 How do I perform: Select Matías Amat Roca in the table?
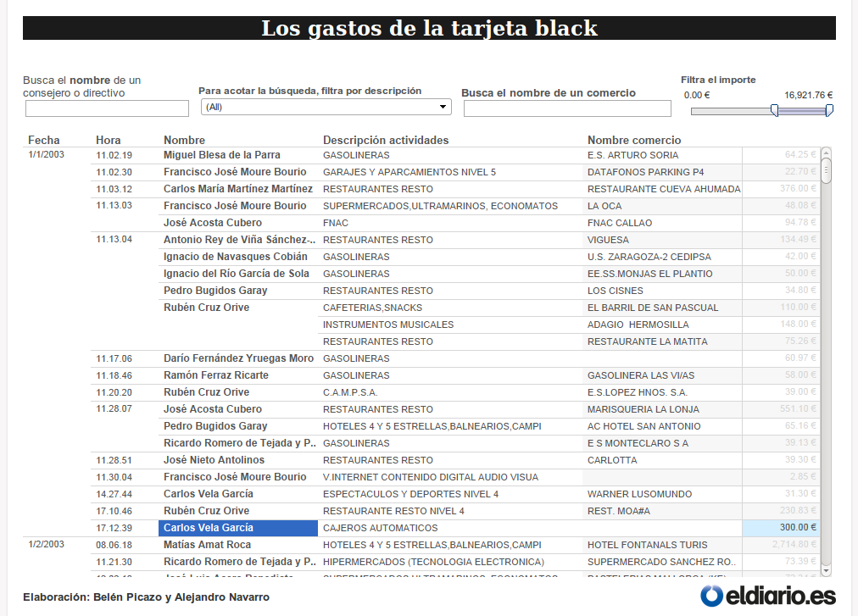coord(208,545)
